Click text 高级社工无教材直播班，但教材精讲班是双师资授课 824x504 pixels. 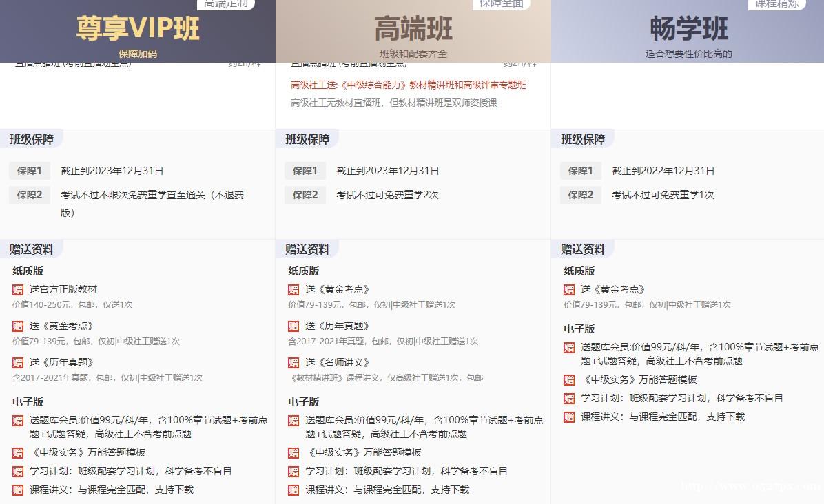[393, 103]
